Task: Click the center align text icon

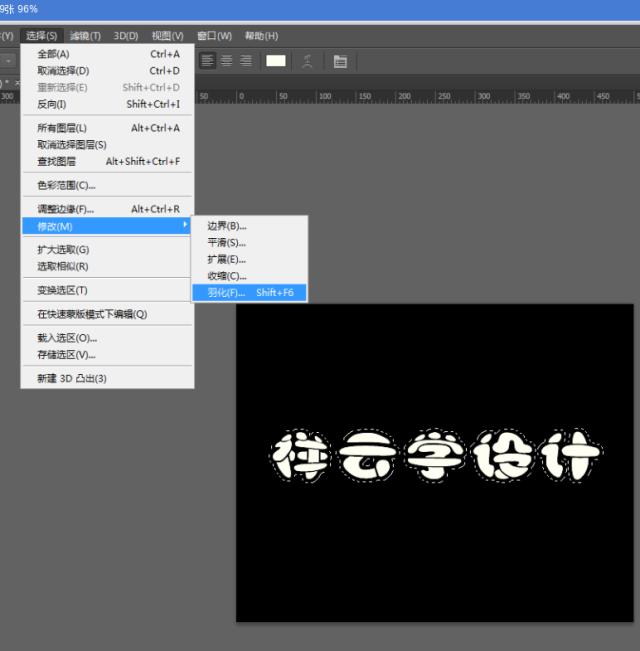Action: (x=227, y=61)
